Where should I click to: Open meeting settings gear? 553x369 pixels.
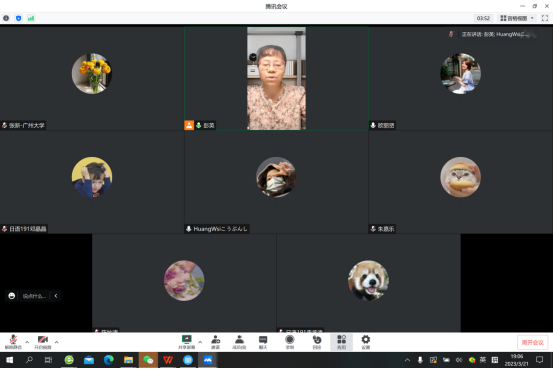pyautogui.click(x=366, y=341)
